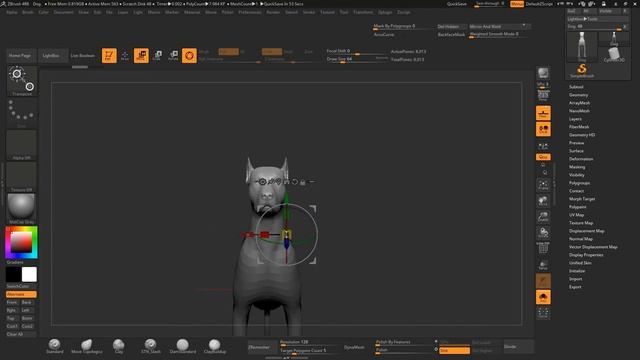
Task: Select the Draw mode icon
Action: 125,55
